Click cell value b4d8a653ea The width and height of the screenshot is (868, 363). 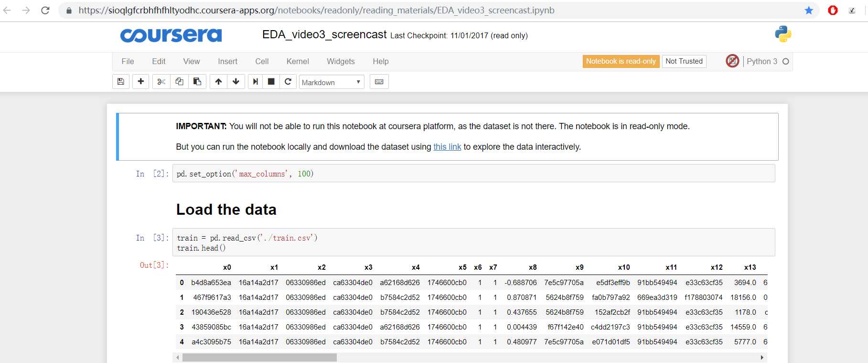pyautogui.click(x=211, y=283)
